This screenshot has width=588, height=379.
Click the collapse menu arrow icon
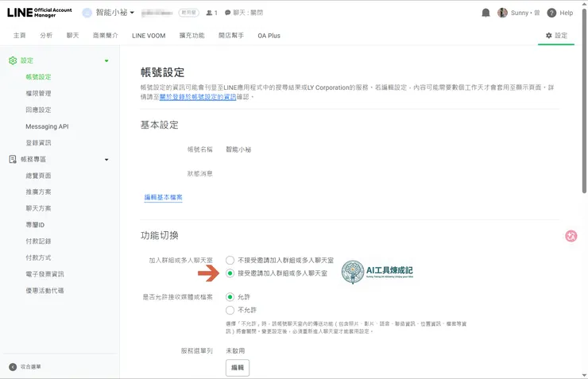pos(13,366)
